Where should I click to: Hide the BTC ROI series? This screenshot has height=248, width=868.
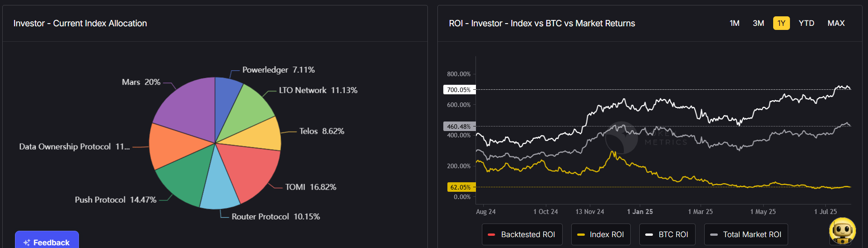(x=667, y=234)
